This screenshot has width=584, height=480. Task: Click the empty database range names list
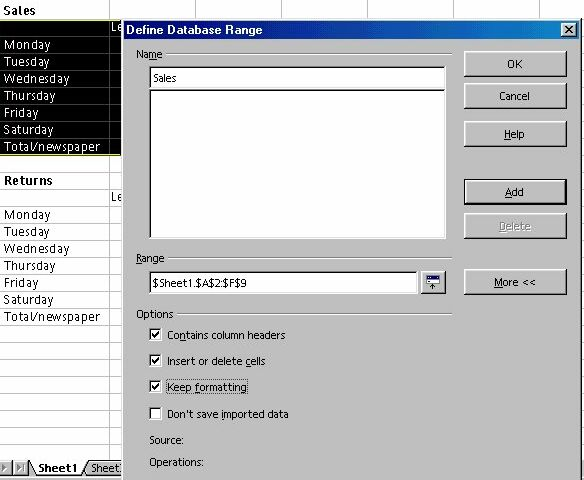297,164
